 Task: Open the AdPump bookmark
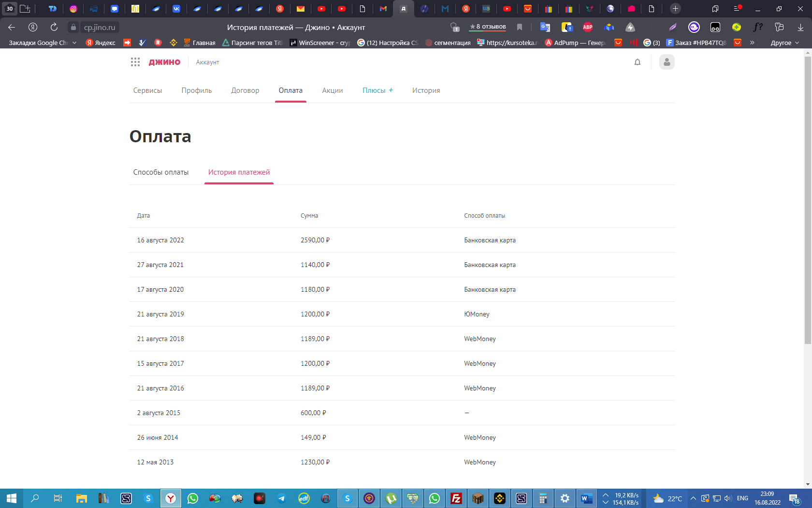(x=575, y=43)
